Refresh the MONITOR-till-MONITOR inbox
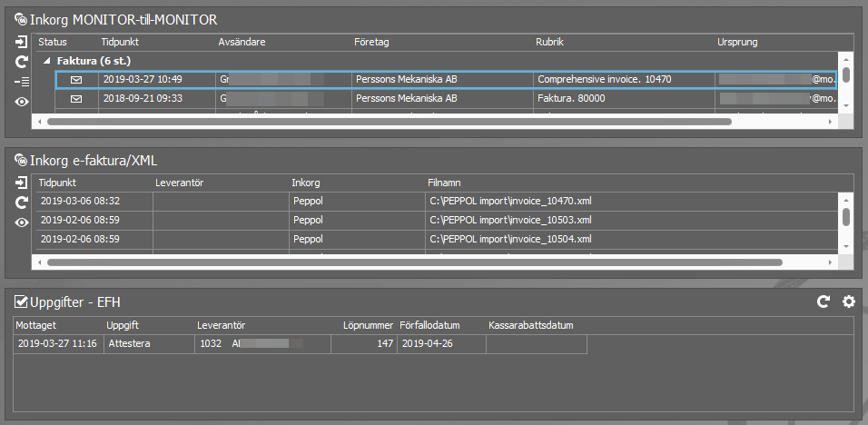868x425 pixels. pos(23,62)
